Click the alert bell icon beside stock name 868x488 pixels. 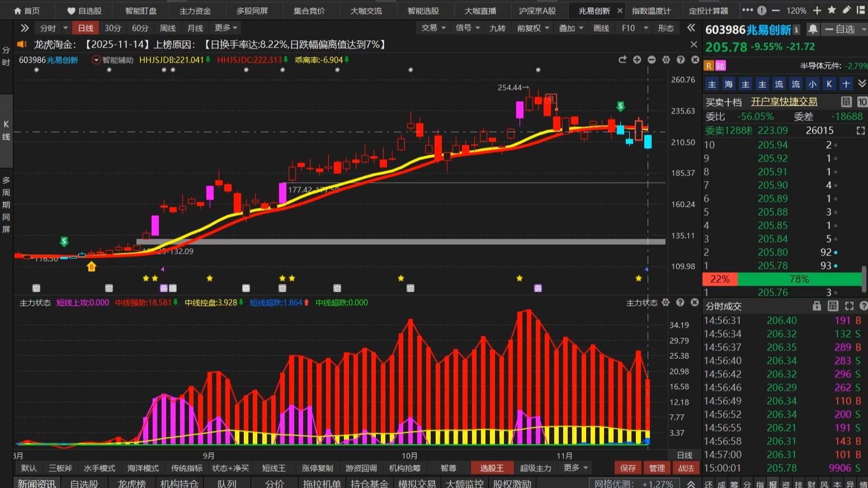tap(813, 30)
